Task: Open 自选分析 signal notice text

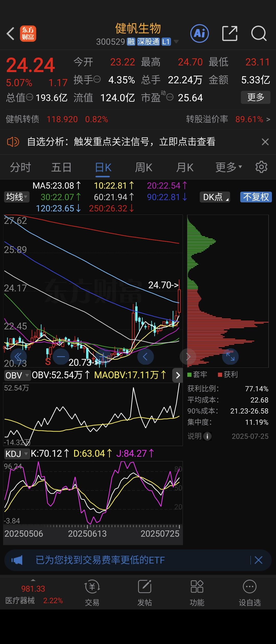Action: 121,142
